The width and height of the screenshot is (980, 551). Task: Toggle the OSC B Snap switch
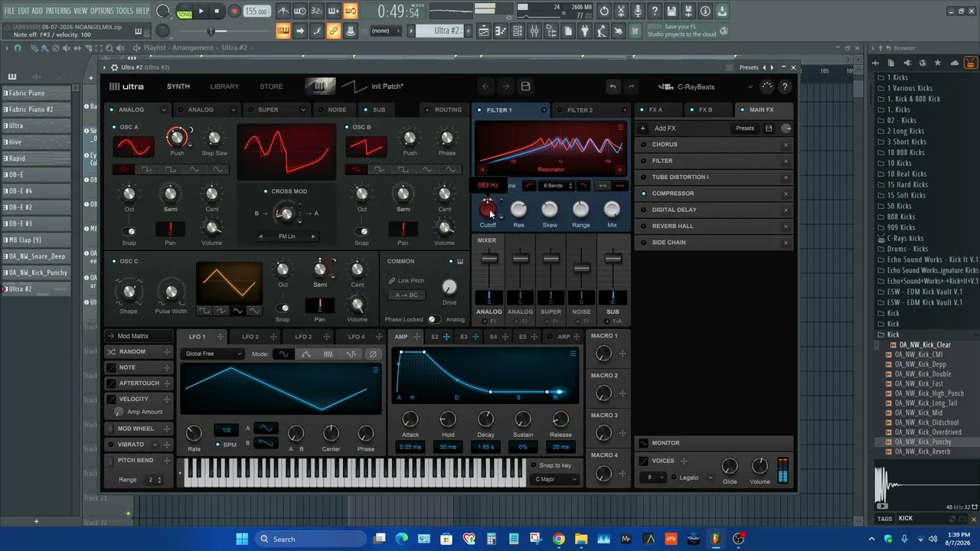pyautogui.click(x=362, y=231)
